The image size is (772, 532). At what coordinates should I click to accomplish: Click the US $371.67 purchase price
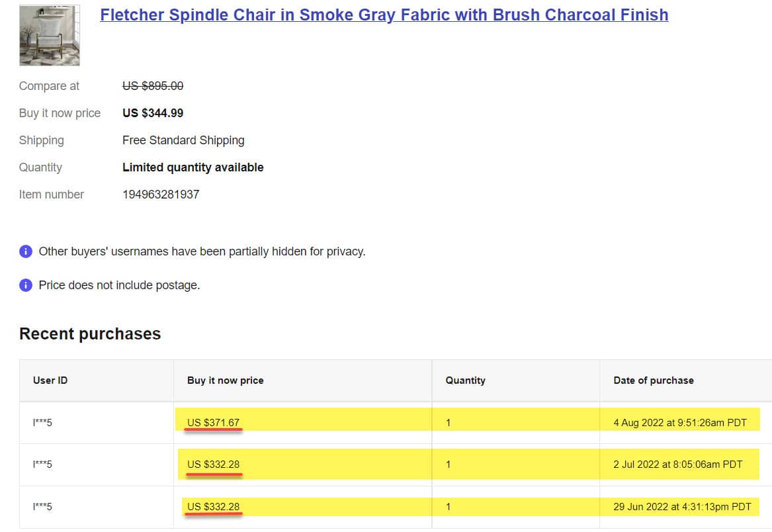coord(213,422)
